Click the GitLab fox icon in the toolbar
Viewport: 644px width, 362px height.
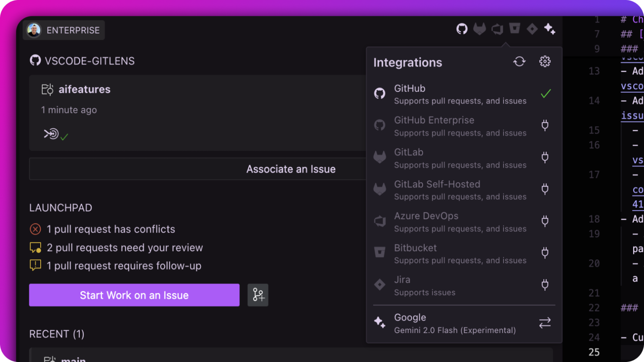(480, 29)
